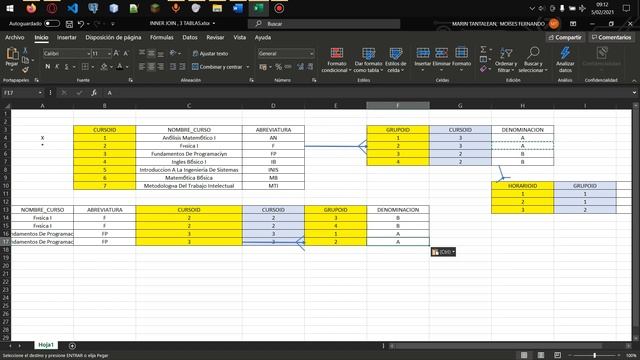Increase decimal places icon
640x360 pixels.
coord(300,67)
